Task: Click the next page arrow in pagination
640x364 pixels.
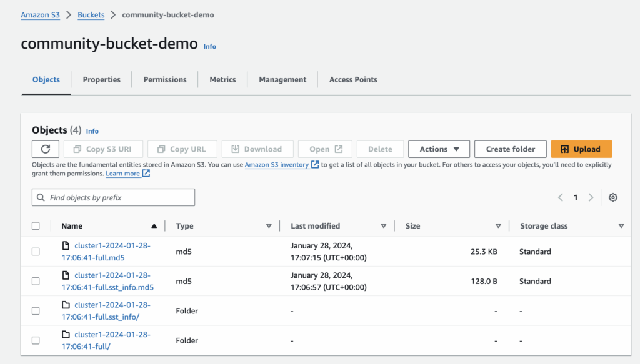Action: [591, 197]
